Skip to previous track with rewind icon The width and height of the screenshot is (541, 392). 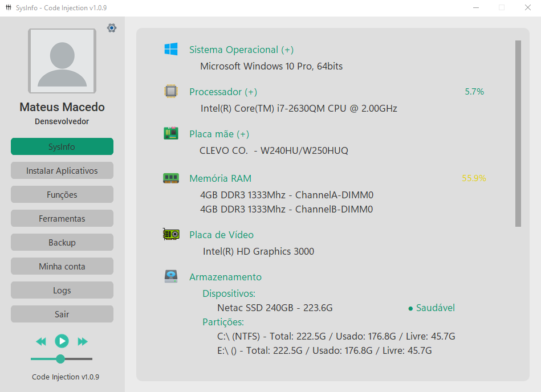pos(40,342)
